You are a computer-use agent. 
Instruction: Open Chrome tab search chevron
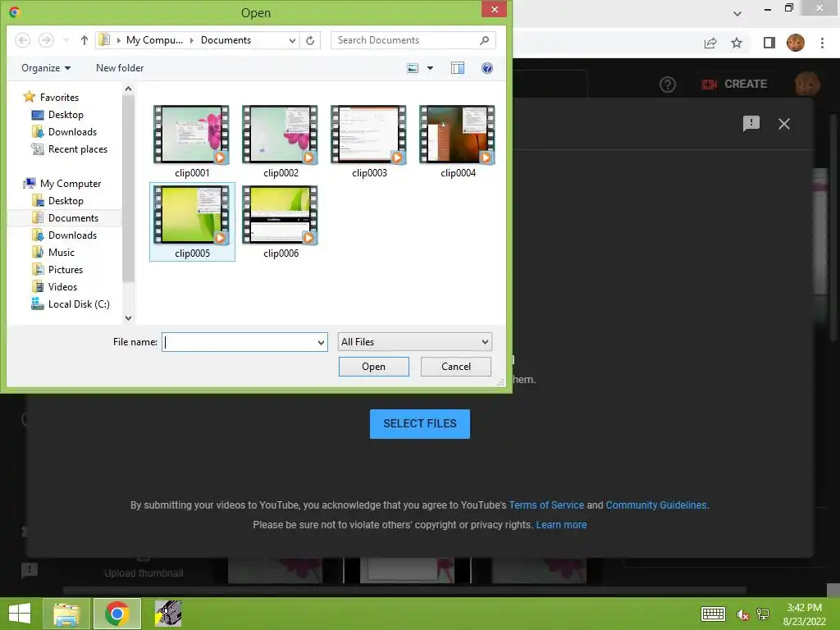coord(737,13)
